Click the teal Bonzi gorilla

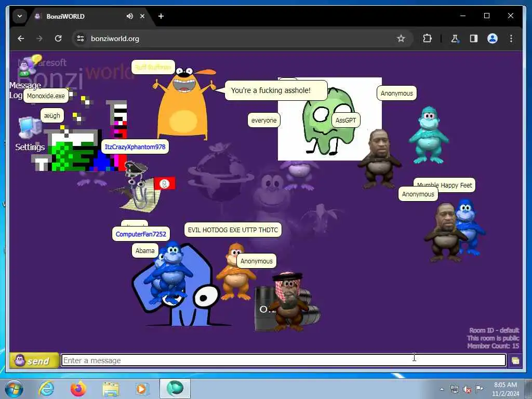point(429,135)
